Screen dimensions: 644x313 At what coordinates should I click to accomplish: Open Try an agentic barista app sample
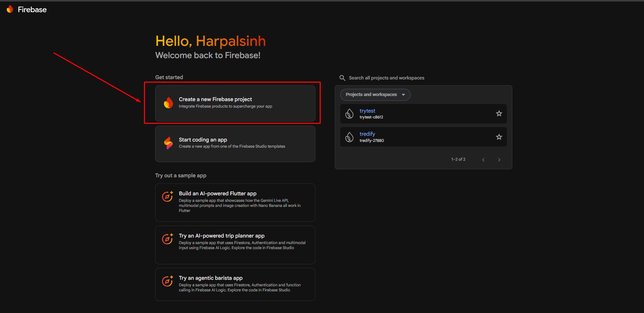tap(235, 284)
